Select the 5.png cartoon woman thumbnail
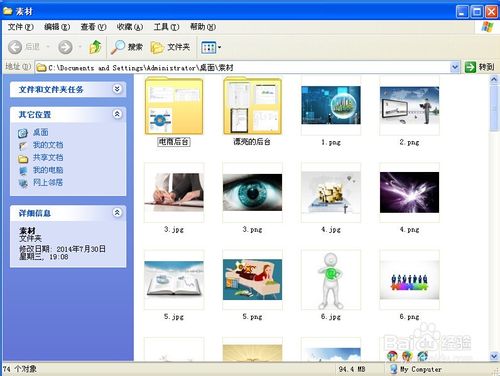Viewport: 500px width, 376px height. pos(252,279)
